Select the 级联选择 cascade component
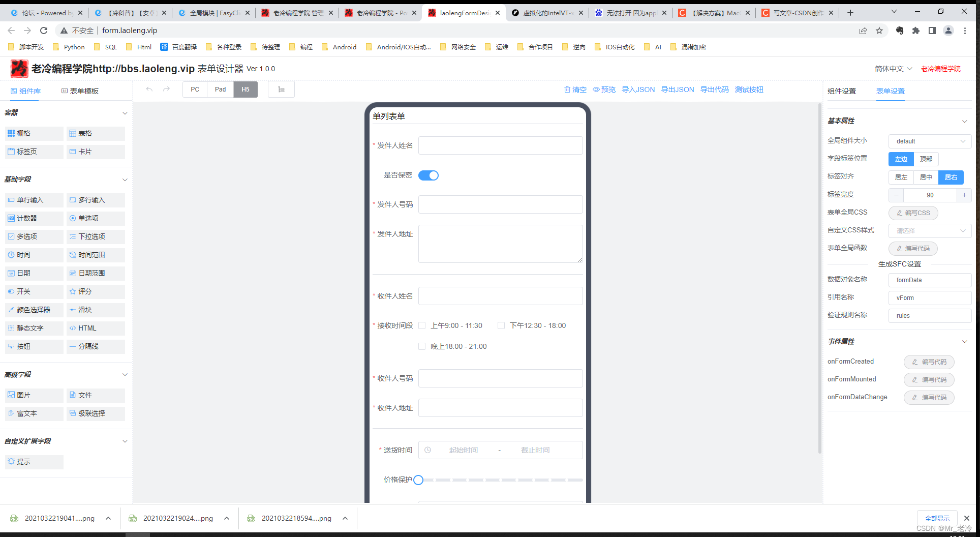Screen dimensions: 980x537 coord(94,413)
